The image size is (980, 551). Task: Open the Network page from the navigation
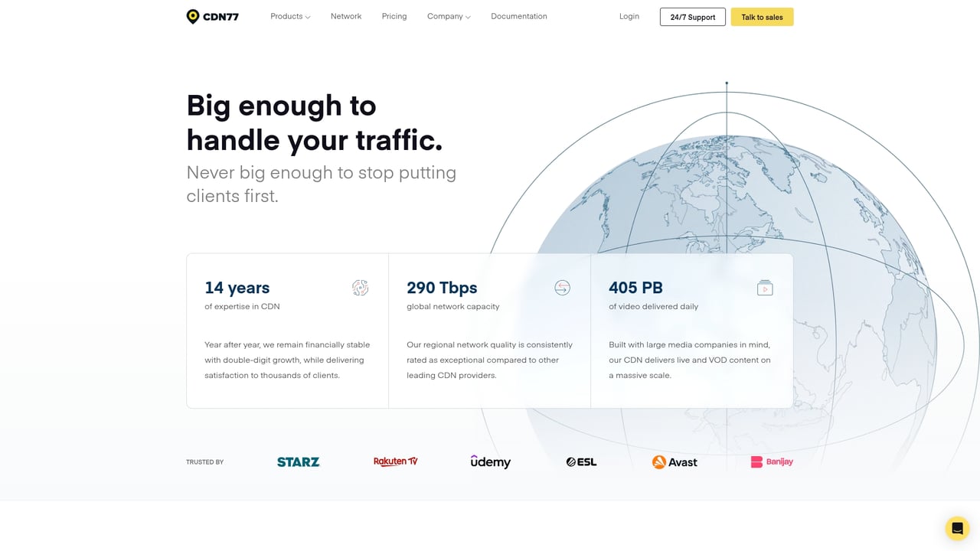345,16
